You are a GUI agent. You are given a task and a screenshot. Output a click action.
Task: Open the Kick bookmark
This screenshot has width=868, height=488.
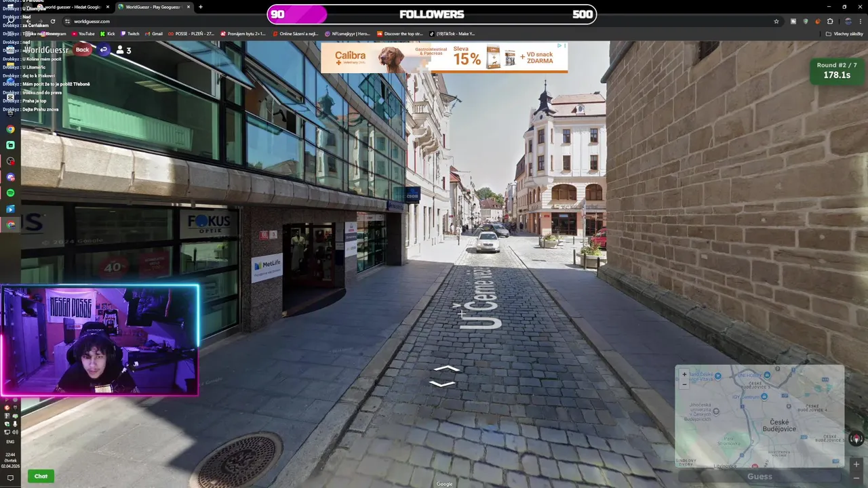108,33
